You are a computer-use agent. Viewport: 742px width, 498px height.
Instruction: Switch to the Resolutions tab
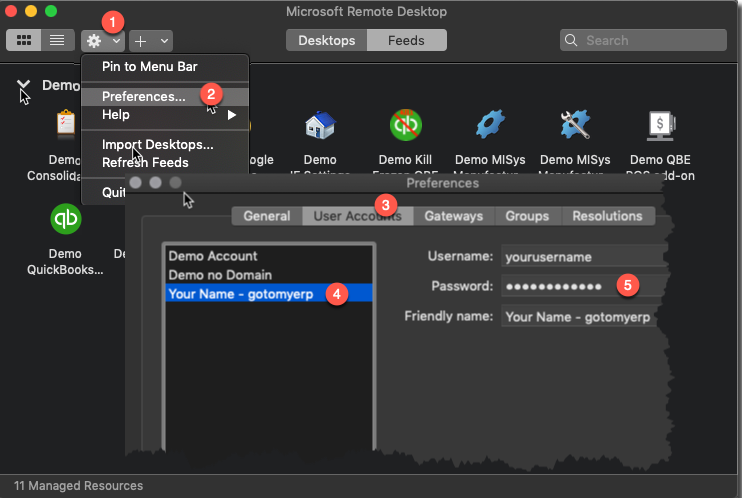pyautogui.click(x=608, y=216)
